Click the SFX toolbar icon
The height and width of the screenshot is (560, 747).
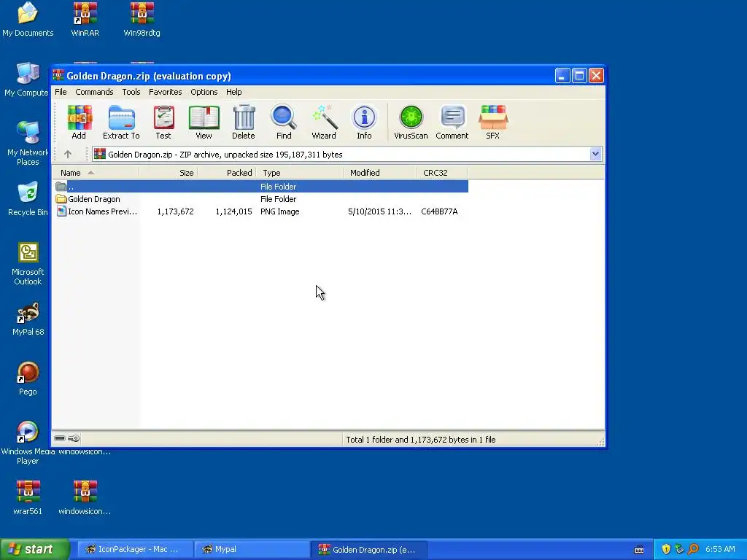tap(493, 122)
